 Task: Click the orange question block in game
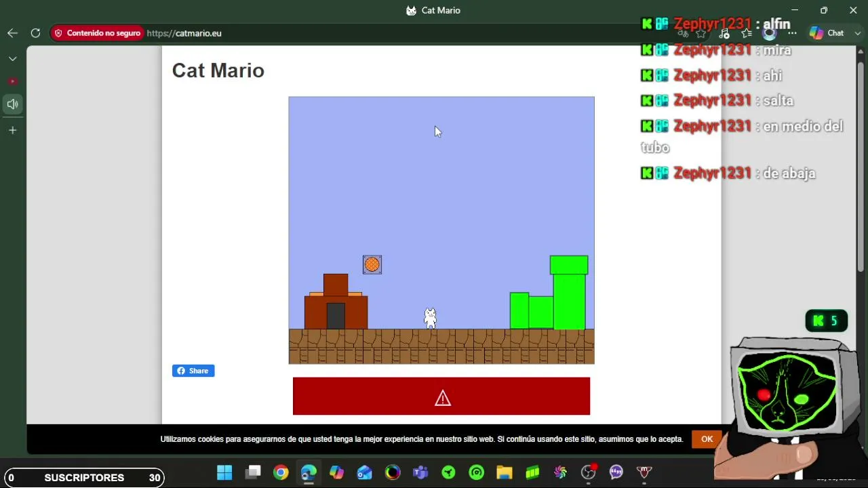pyautogui.click(x=372, y=264)
